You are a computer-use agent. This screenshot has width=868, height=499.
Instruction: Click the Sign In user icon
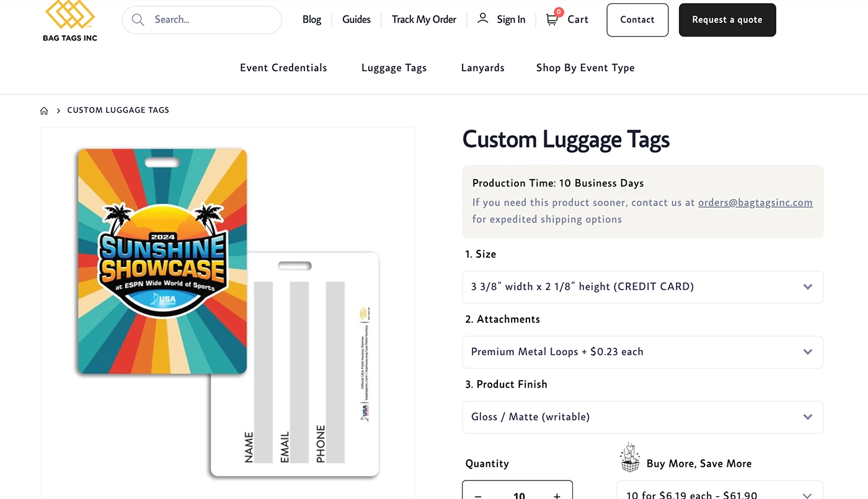tap(482, 19)
